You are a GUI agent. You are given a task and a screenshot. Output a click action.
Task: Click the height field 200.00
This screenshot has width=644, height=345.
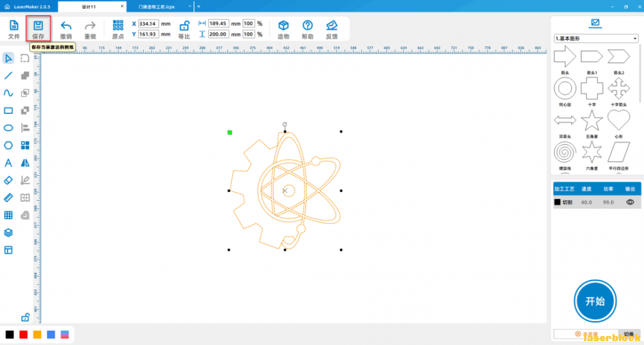click(218, 34)
